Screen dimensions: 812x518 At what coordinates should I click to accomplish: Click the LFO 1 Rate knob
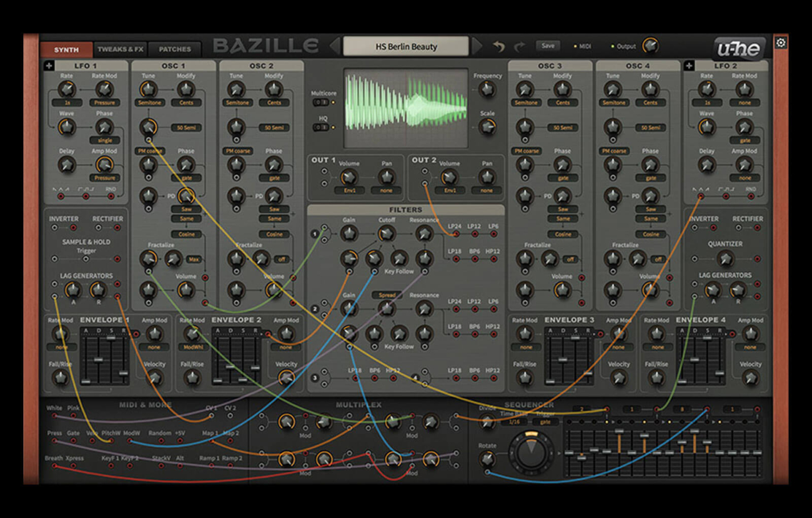[x=66, y=89]
